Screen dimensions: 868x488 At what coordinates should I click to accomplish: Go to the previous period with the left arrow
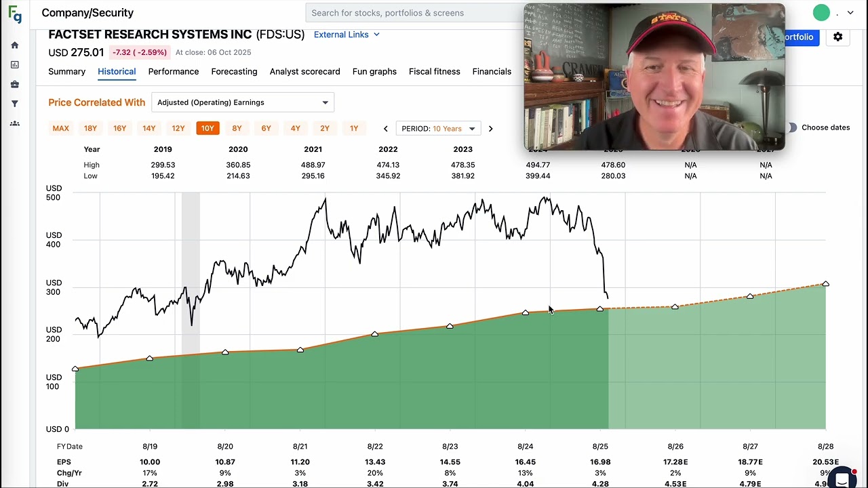click(386, 129)
